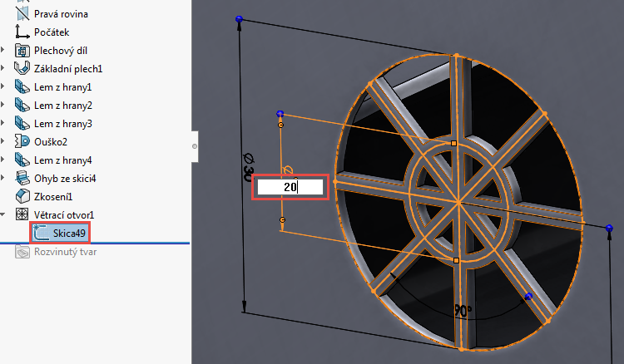Viewport: 624px width, 364px height.
Task: Expand the Ouško2 tree node
Action: point(3,141)
